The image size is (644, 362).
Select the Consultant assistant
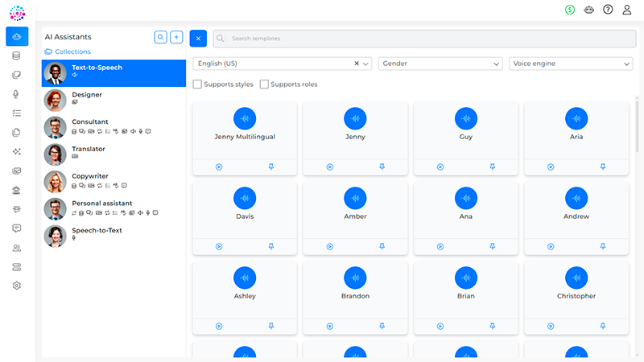tap(114, 127)
